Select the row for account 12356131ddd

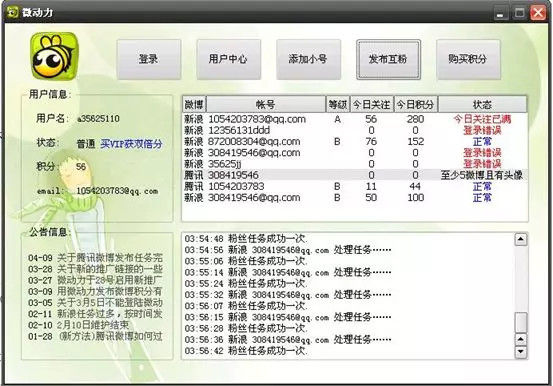tap(355, 131)
